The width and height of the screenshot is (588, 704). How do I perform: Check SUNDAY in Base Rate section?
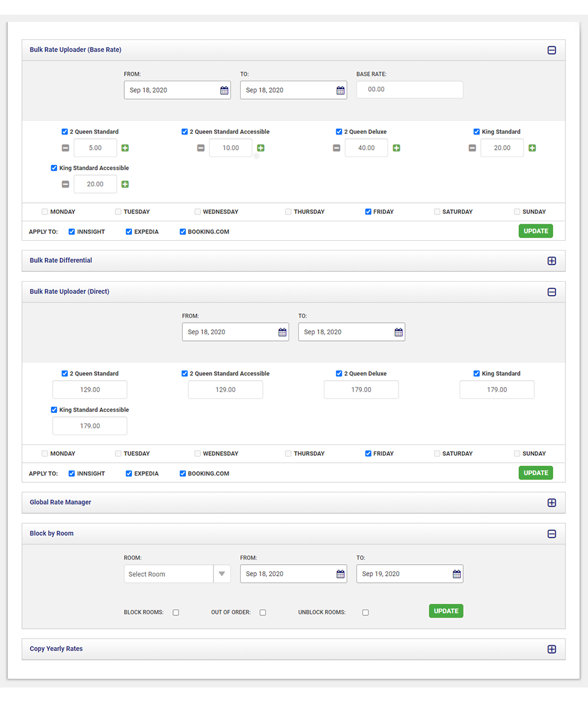click(517, 211)
